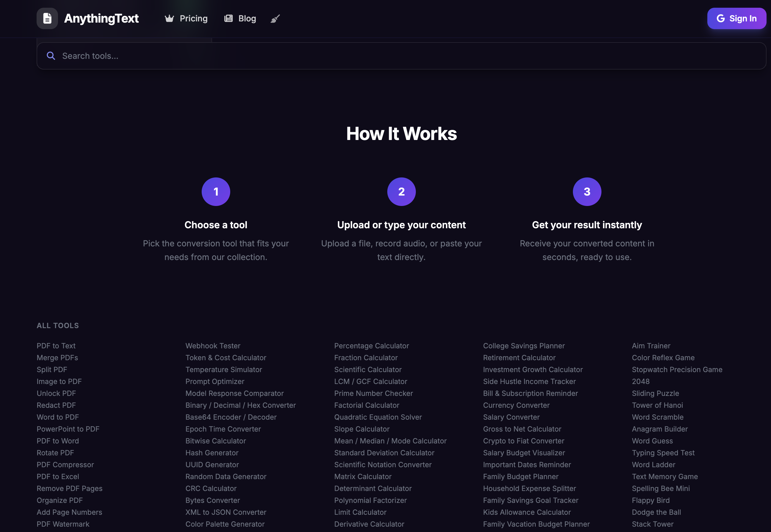Click the step 3 circle badge

coord(587,192)
